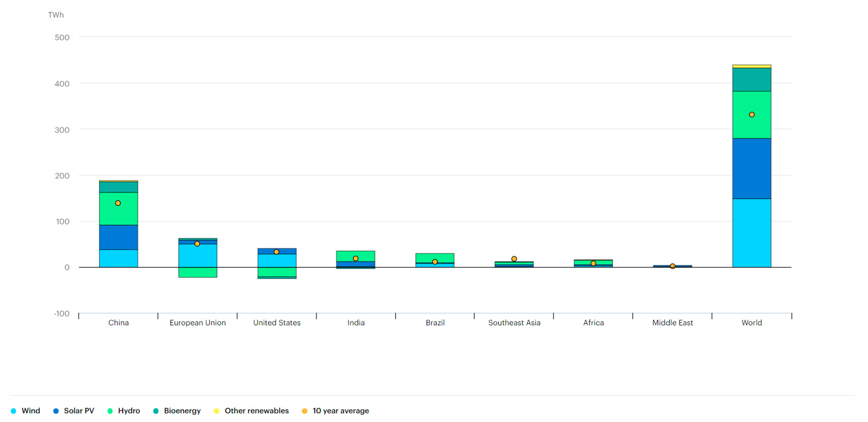868x422 pixels.
Task: Click the Other renewables legend label
Action: (256, 410)
